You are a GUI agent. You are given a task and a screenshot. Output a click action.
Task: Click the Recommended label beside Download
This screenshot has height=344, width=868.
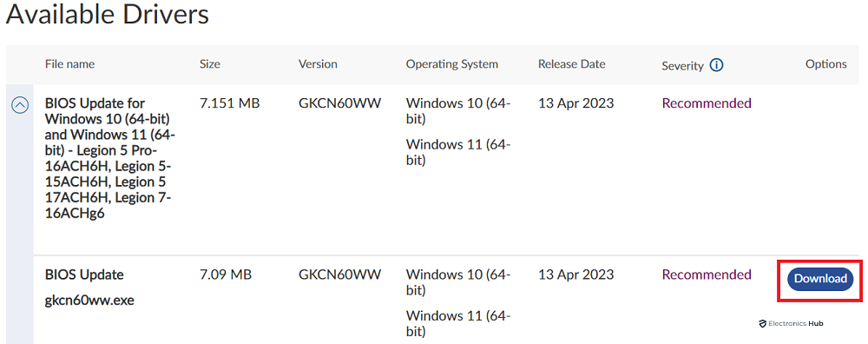click(707, 275)
